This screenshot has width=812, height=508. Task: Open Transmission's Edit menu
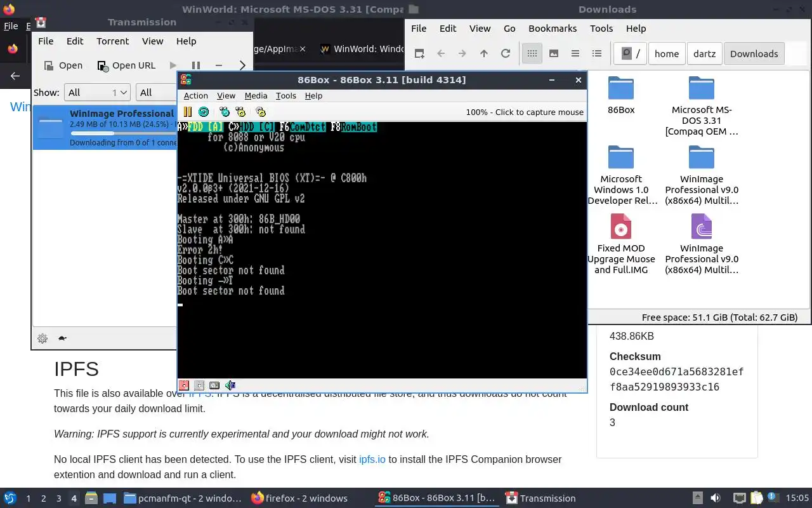tap(75, 41)
